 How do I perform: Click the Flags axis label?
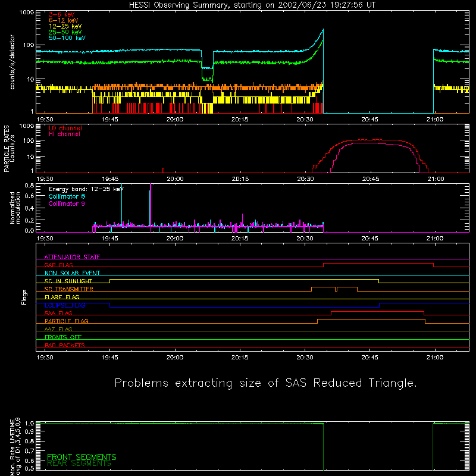tap(24, 297)
